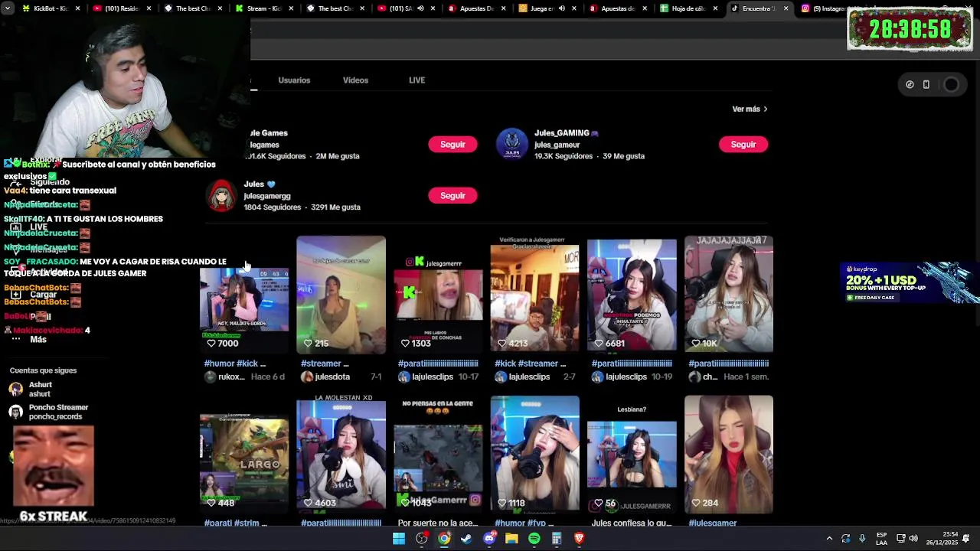Open OBS Studio from taskbar
Screen dimensions: 980x551
(421, 539)
